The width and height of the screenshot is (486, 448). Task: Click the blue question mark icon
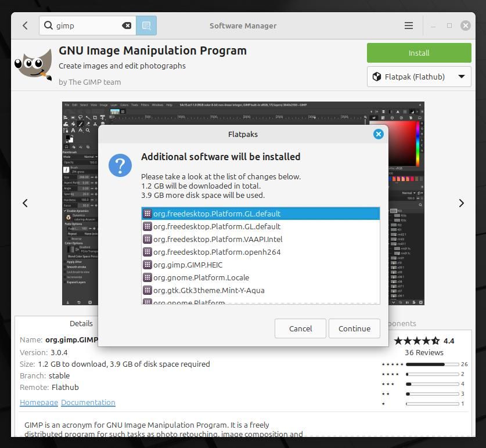(x=120, y=165)
